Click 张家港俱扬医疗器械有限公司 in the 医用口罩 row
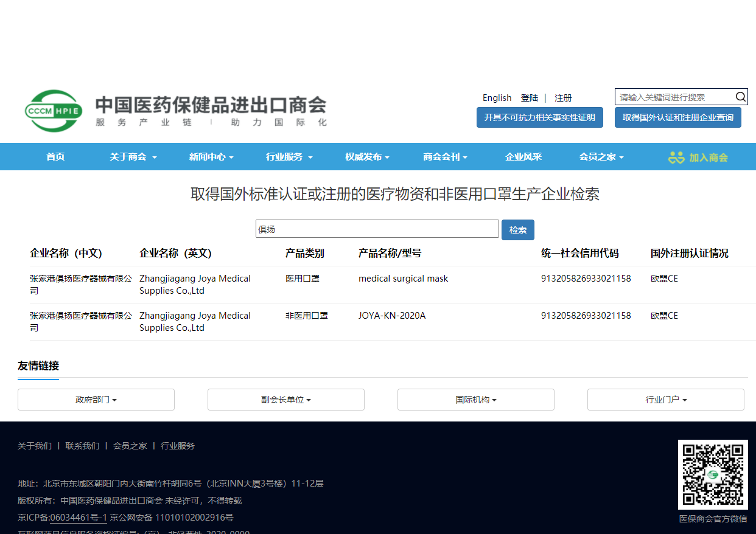The height and width of the screenshot is (534, 756). 81,285
